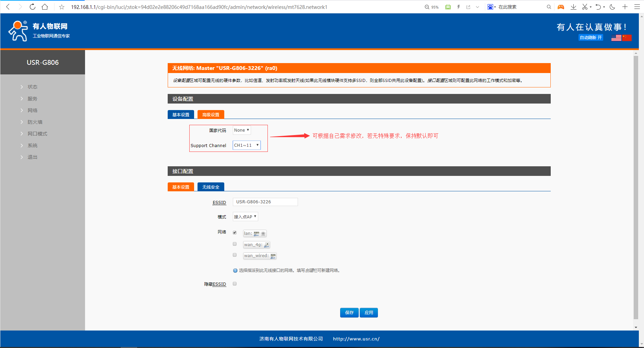Bookmark page with the star icon

[x=62, y=7]
